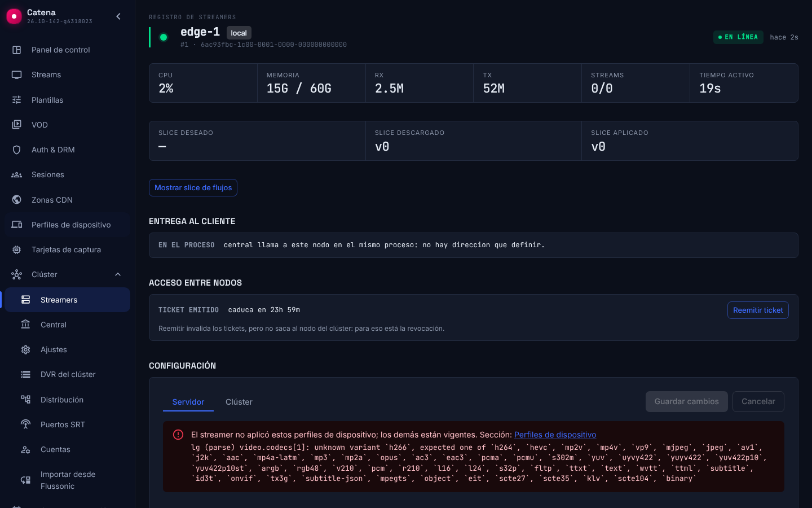Click the EN LÍNEA status badge

[738, 37]
